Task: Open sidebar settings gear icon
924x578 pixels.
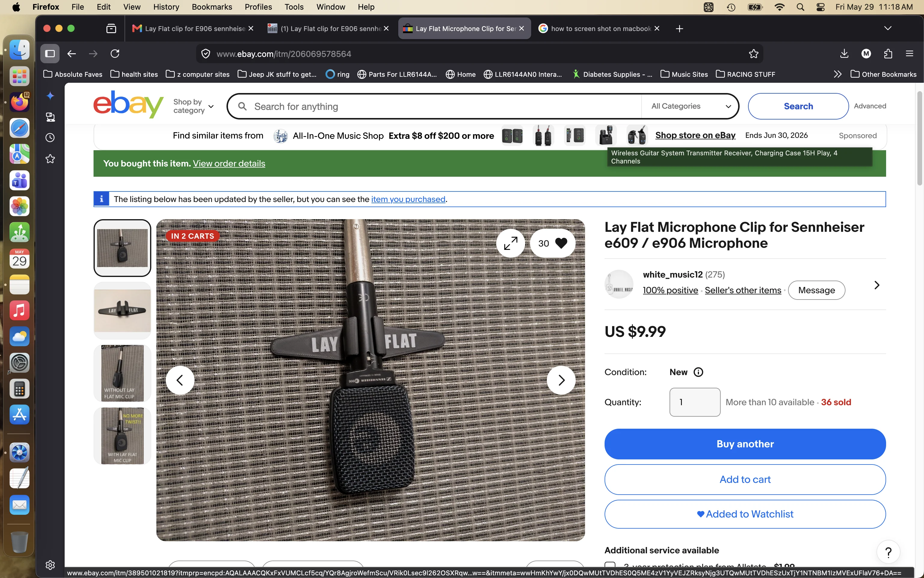Action: click(x=50, y=565)
